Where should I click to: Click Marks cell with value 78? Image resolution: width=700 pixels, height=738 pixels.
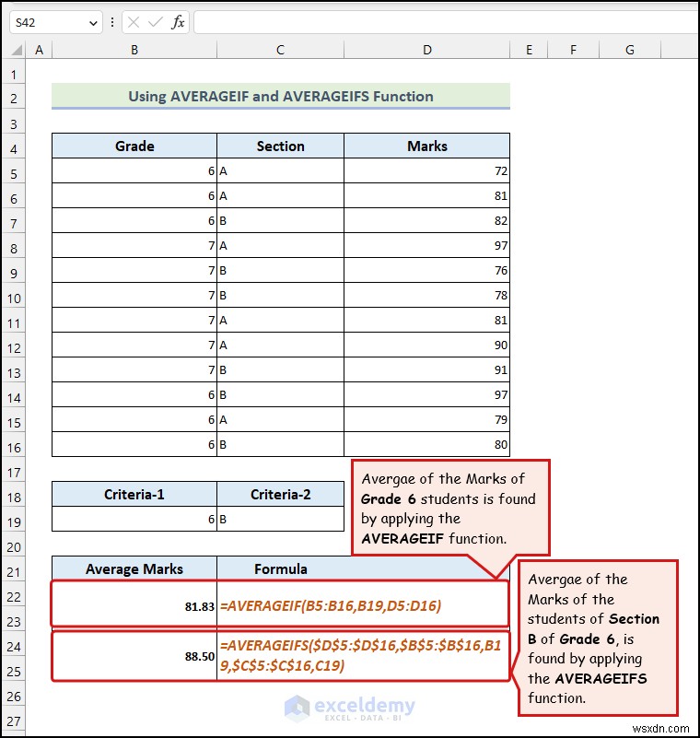[426, 295]
